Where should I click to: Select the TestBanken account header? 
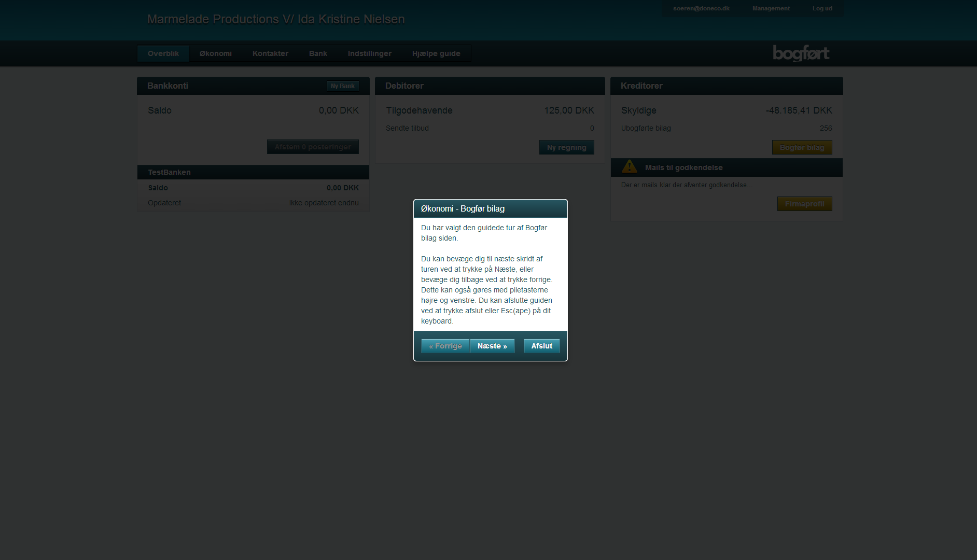click(253, 172)
